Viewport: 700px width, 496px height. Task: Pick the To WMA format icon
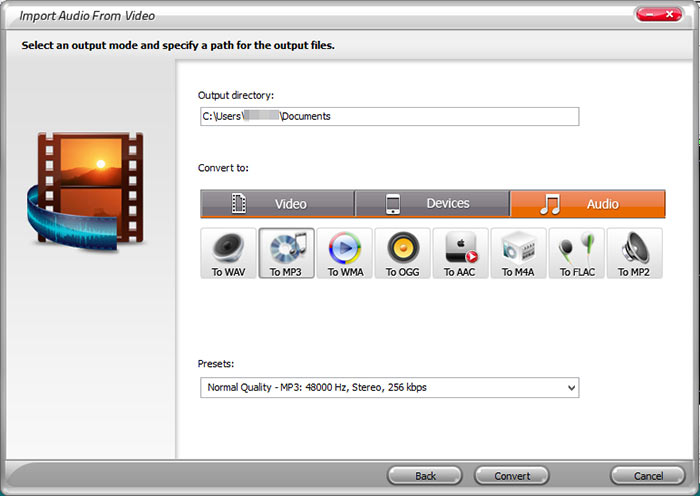click(345, 253)
